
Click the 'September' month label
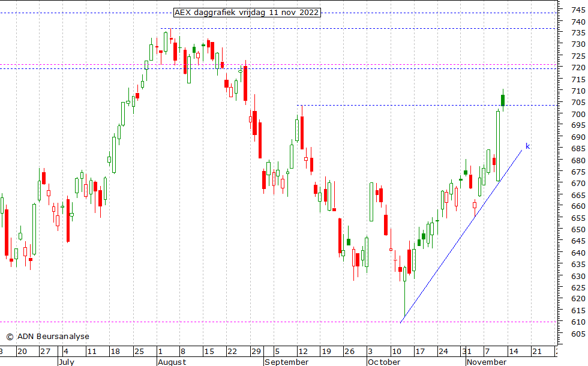(287, 362)
